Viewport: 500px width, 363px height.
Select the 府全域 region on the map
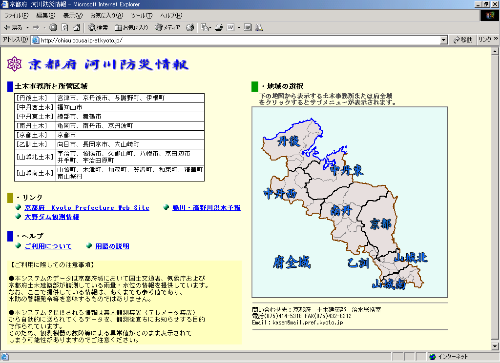pos(292,262)
